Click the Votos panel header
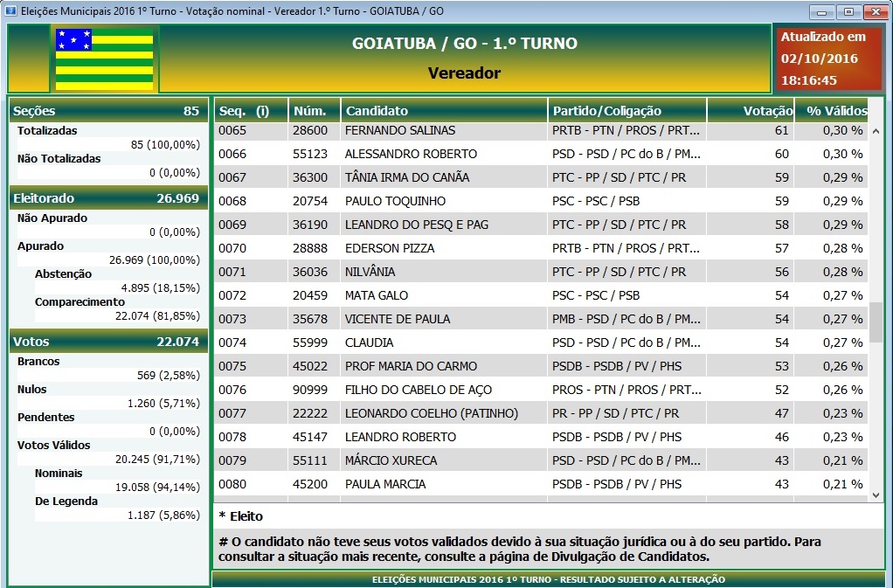Screen dimensions: 893x588 108,342
